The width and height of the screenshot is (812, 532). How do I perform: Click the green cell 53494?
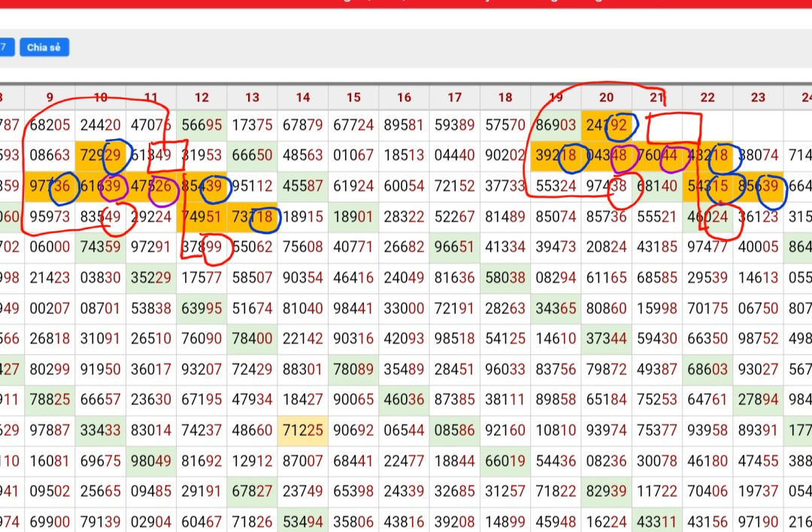pos(303,521)
